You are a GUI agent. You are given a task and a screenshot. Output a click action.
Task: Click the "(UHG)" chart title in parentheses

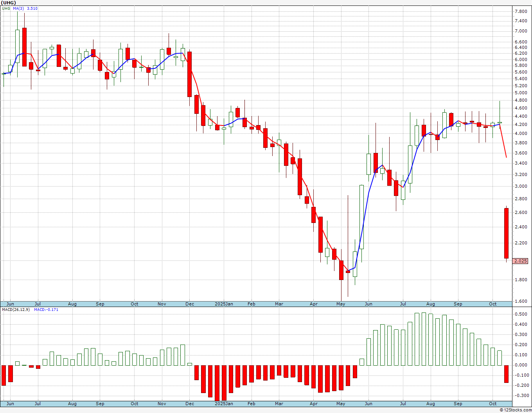[8, 3]
